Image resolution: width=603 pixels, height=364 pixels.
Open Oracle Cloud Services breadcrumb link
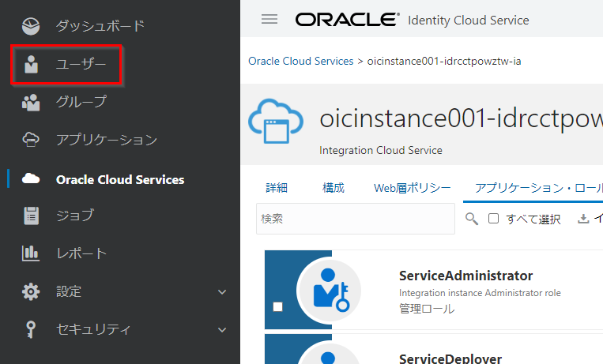pos(300,61)
